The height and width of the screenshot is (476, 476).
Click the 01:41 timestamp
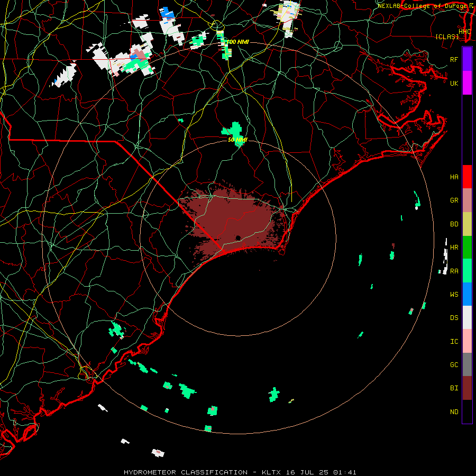[x=344, y=472]
